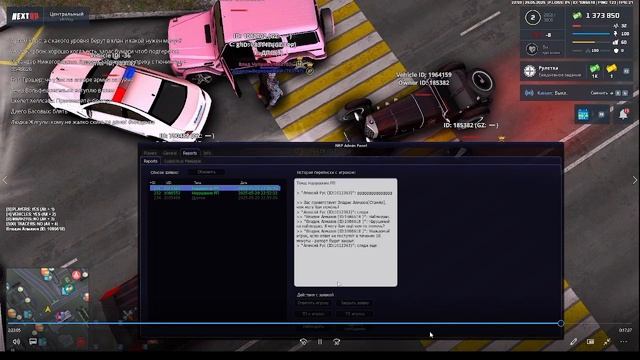
Task: Go to the previous media item
Action: pos(5,180)
